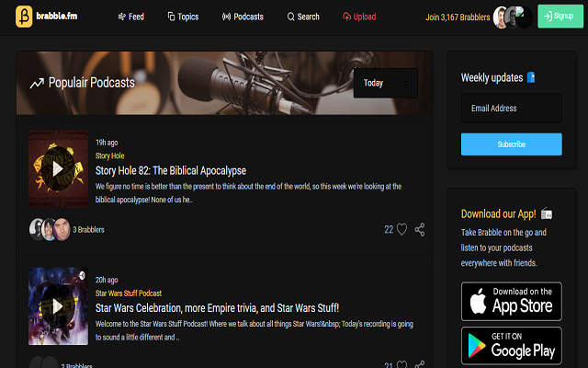
Task: Share the Star Wars Celebration episode
Action: (x=420, y=364)
